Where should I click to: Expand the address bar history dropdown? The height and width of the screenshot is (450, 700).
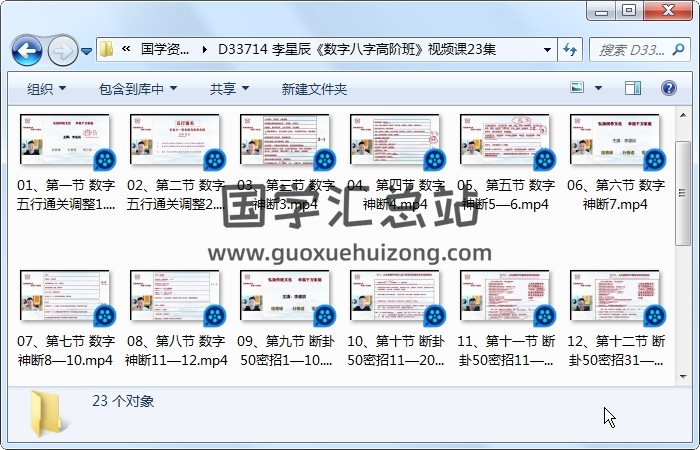548,49
